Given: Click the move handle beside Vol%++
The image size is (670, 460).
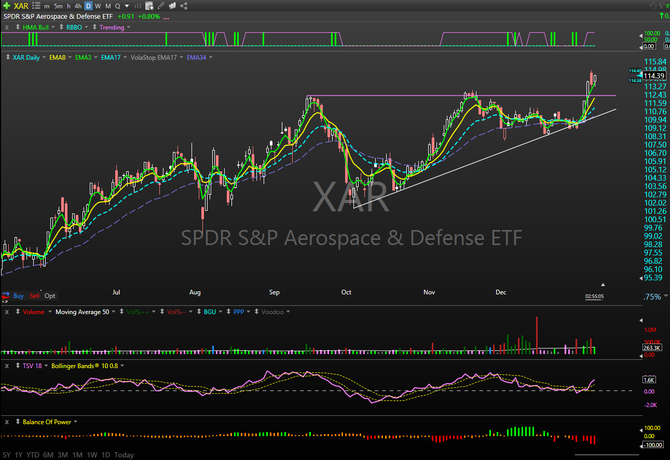Looking at the screenshot, I should click(x=122, y=312).
